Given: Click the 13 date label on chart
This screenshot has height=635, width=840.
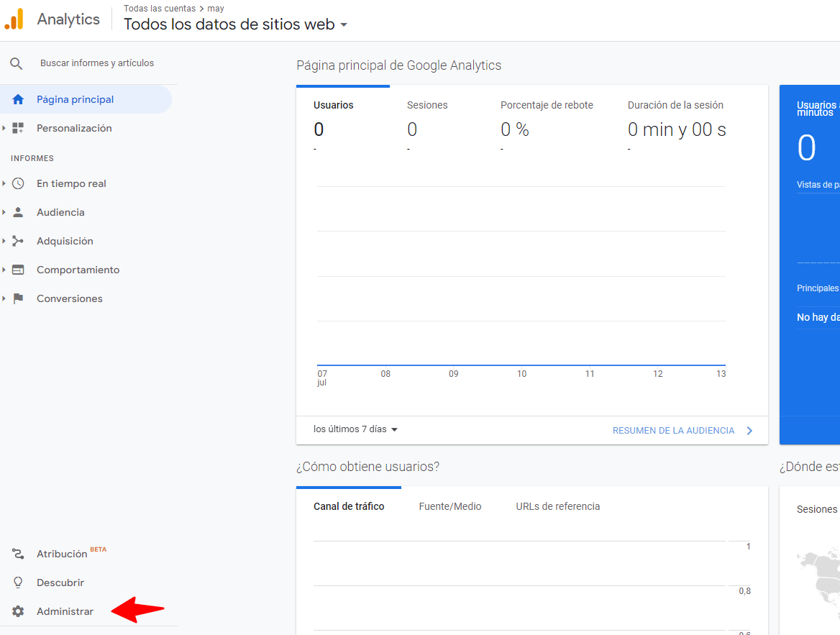Looking at the screenshot, I should pyautogui.click(x=721, y=373).
